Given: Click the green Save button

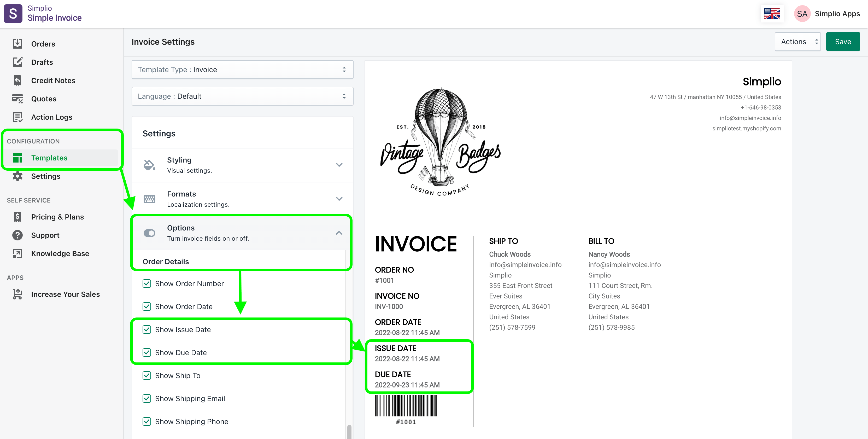Looking at the screenshot, I should (843, 42).
